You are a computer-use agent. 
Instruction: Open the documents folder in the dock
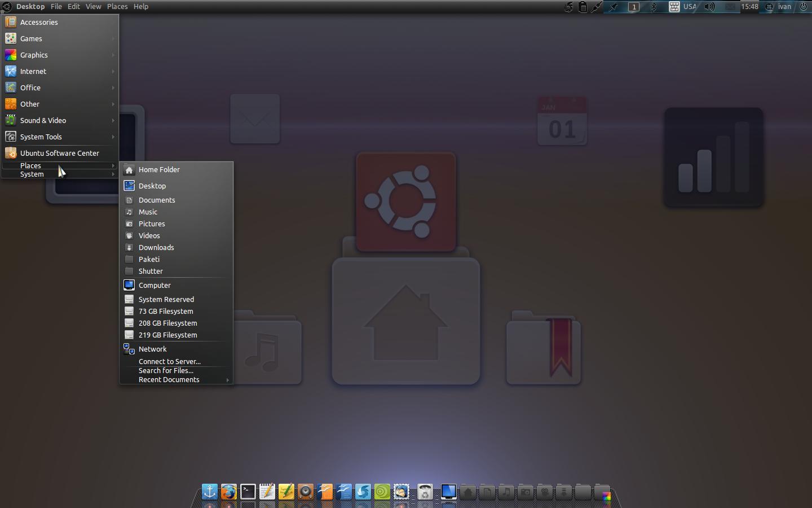coord(487,492)
